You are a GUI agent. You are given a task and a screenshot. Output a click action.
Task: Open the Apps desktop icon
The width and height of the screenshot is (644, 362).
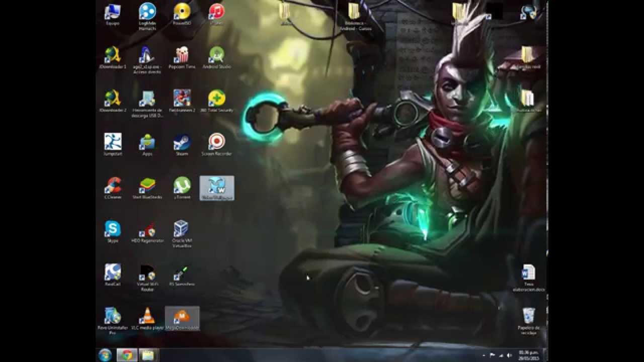coord(147,144)
